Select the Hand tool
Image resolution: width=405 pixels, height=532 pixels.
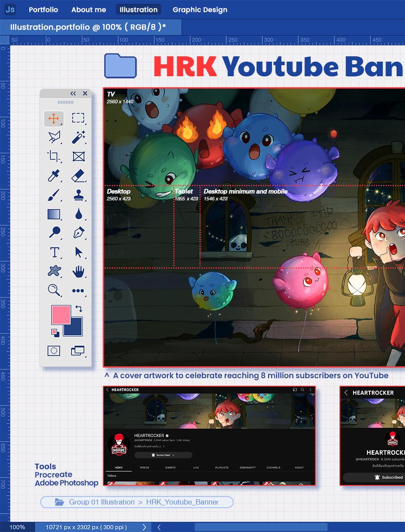tap(78, 271)
